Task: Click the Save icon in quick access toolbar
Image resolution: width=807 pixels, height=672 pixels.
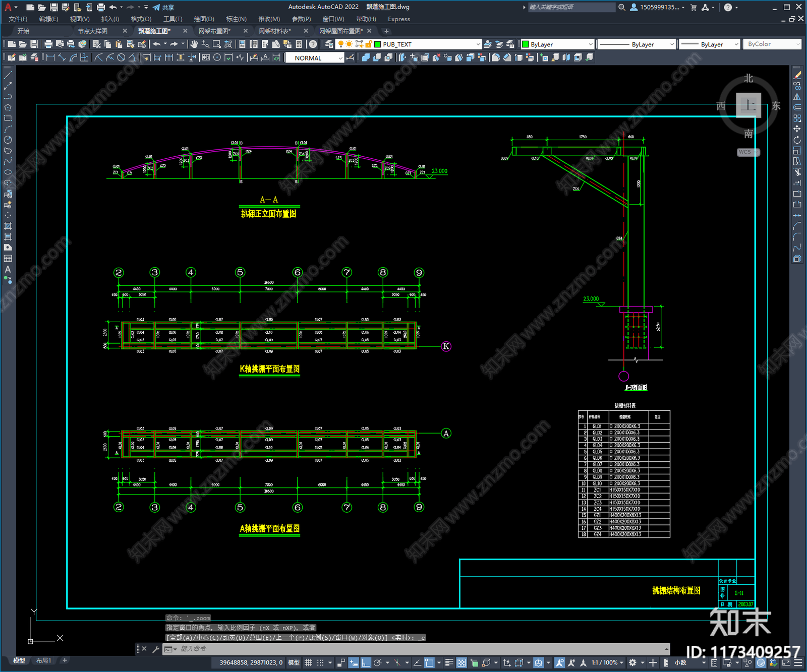Action: click(x=54, y=7)
